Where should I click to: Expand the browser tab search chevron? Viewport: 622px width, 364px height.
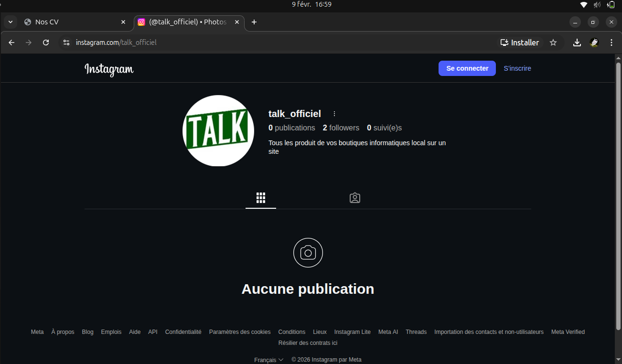tap(10, 21)
